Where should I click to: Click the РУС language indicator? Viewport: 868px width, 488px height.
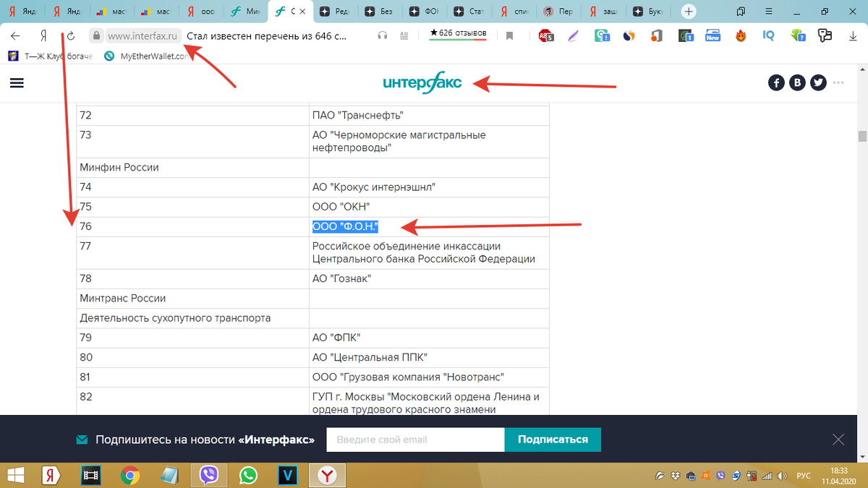(x=803, y=476)
